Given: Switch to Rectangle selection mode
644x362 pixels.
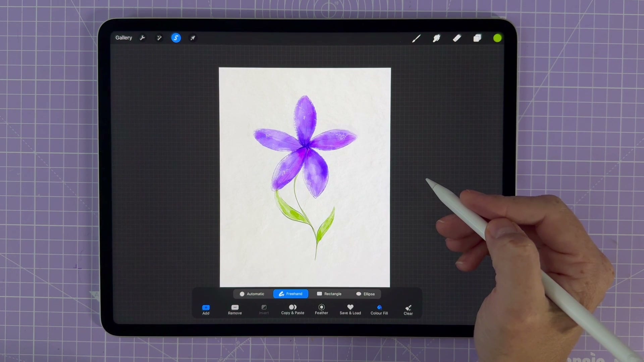Looking at the screenshot, I should click(329, 294).
